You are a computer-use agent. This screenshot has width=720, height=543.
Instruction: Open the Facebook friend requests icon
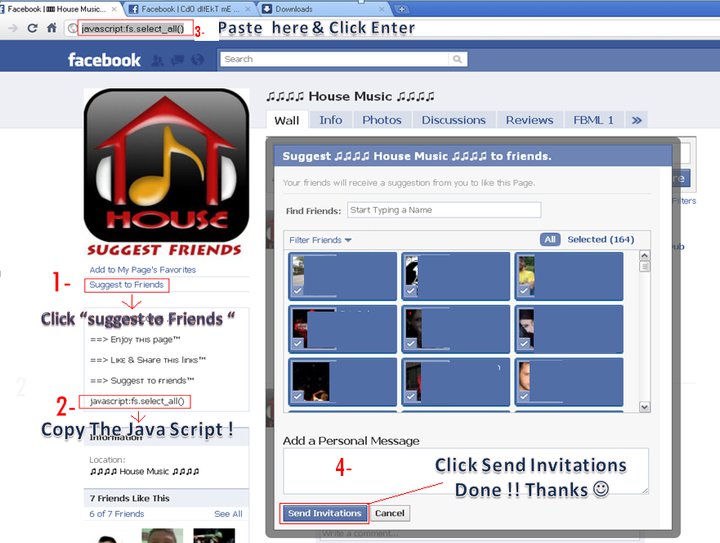click(157, 60)
